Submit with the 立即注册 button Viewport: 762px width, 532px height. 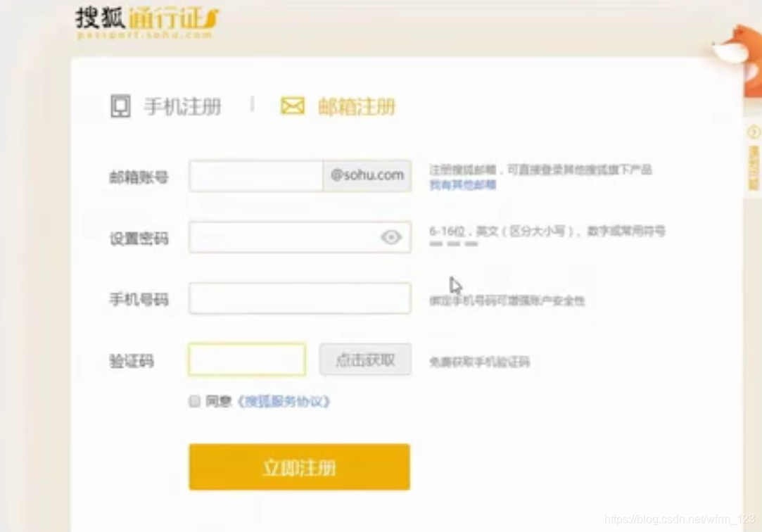(299, 467)
